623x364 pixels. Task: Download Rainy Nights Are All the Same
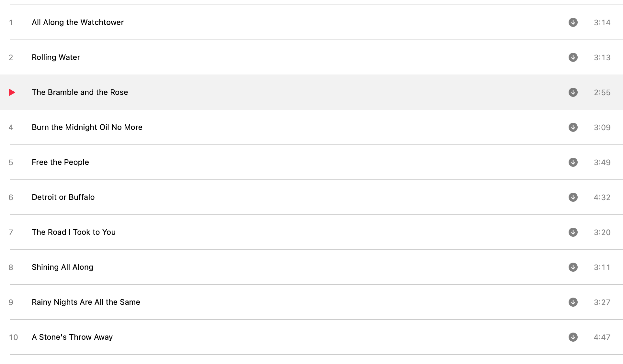point(573,302)
